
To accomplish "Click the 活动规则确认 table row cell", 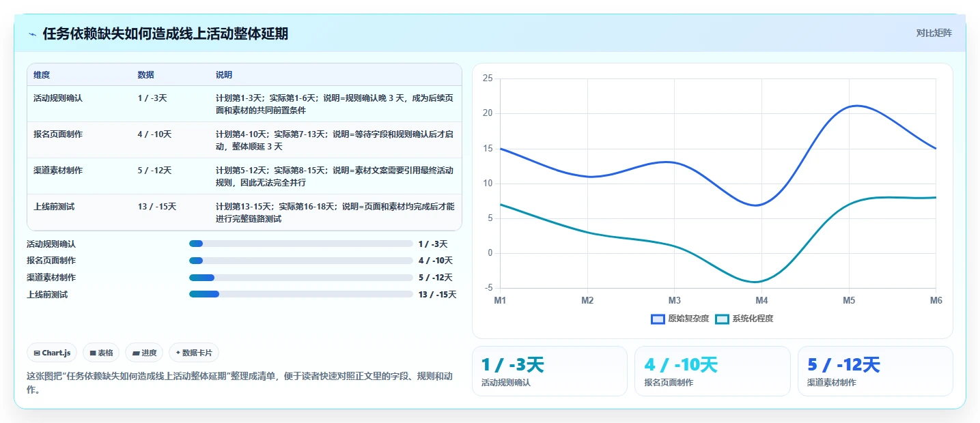I will coord(58,98).
